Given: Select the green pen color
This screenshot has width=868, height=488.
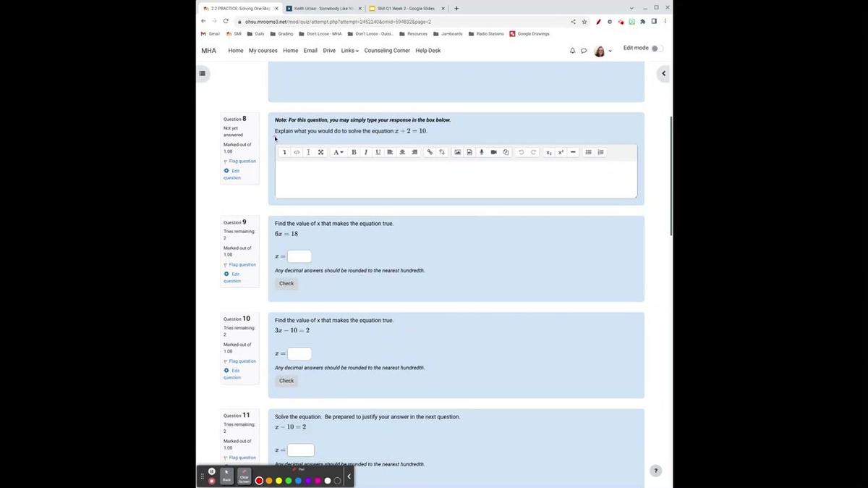Looking at the screenshot, I should tap(289, 481).
